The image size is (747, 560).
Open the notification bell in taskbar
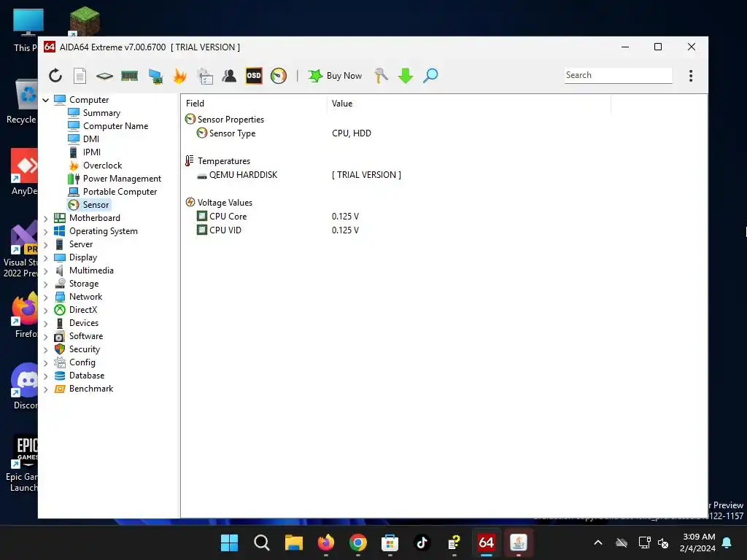click(x=727, y=542)
